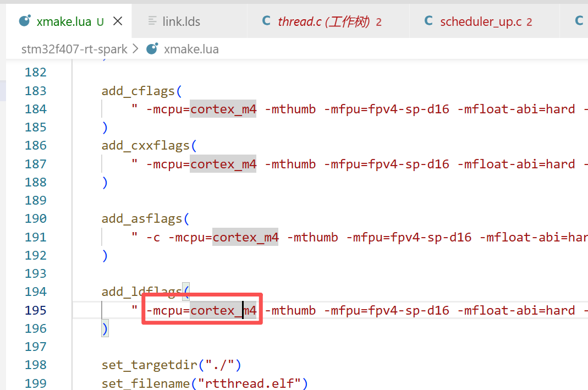Open the thread.c (工作树) tab
The width and height of the screenshot is (588, 390).
pyautogui.click(x=328, y=21)
